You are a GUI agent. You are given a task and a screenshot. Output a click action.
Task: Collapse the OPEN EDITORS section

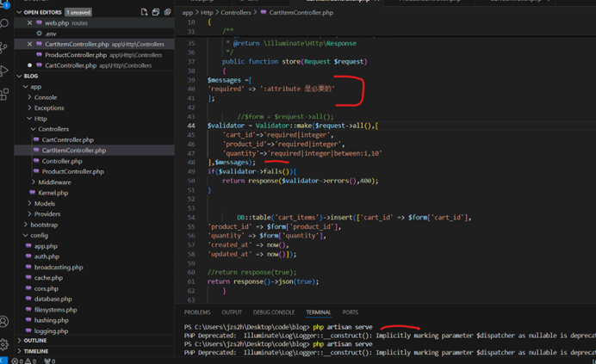coord(19,12)
